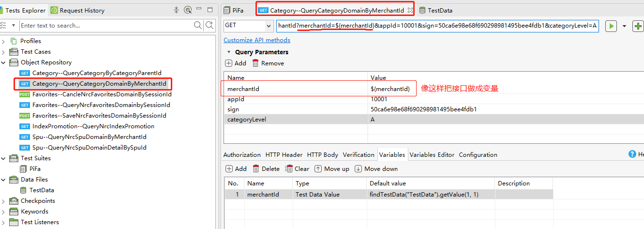Open advanced search with plus magnifier
Screen dimensions: 644x229
coord(210,25)
